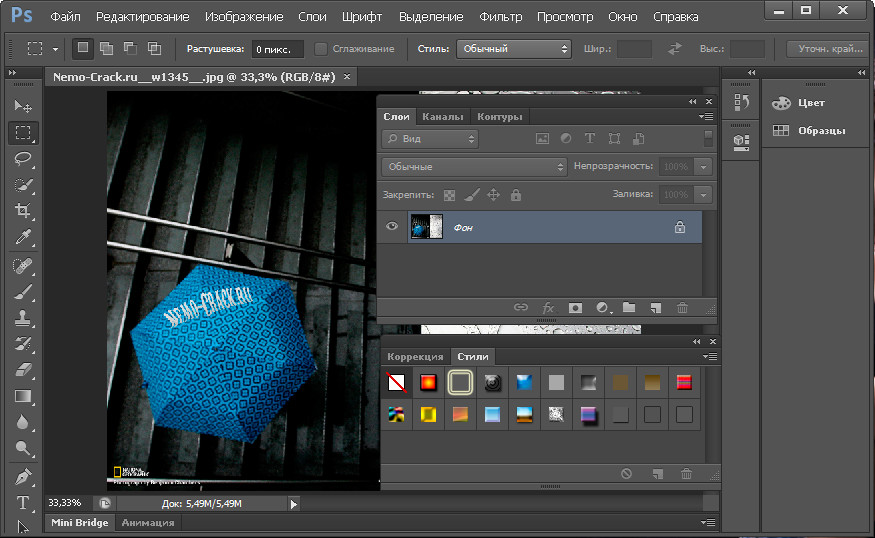Open the blend mode Обычные dropdown
Image resolution: width=875 pixels, height=538 pixels.
[474, 166]
